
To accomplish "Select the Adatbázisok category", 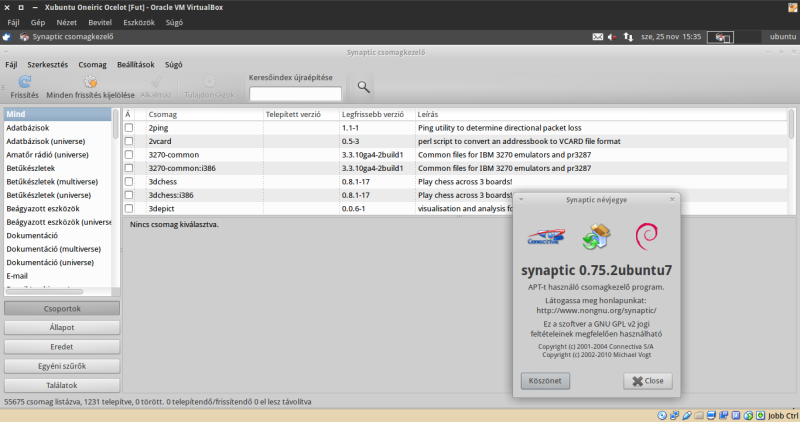I will click(58, 128).
